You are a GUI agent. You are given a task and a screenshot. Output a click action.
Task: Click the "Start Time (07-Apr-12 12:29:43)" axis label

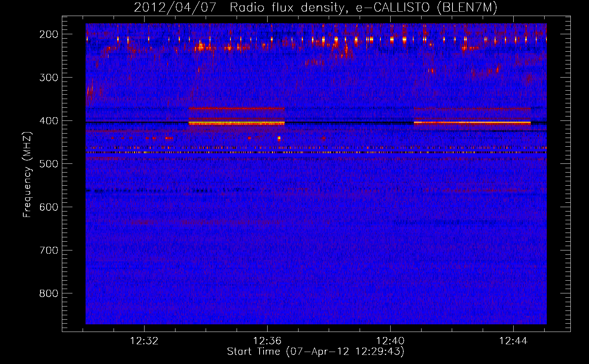[316, 352]
